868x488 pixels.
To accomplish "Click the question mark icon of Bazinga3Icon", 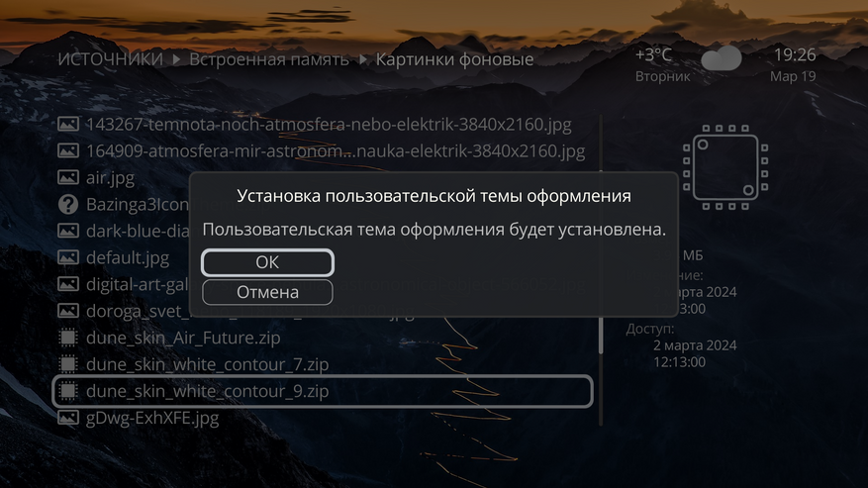I will click(68, 204).
